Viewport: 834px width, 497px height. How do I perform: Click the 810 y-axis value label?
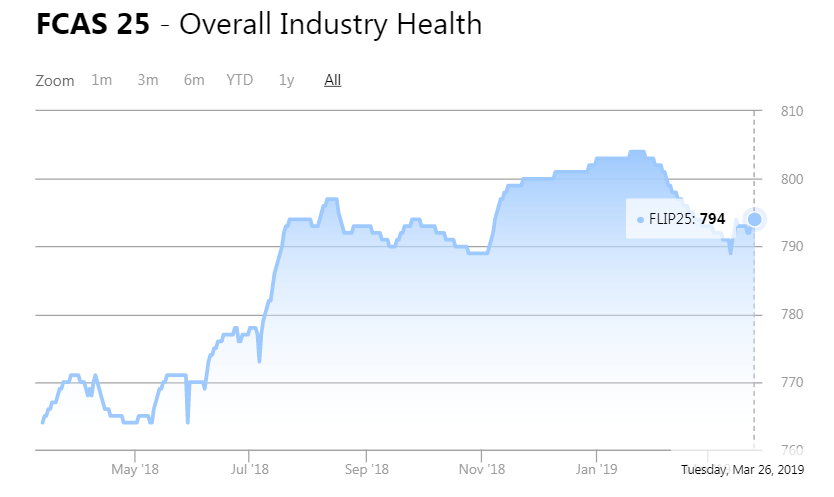792,112
